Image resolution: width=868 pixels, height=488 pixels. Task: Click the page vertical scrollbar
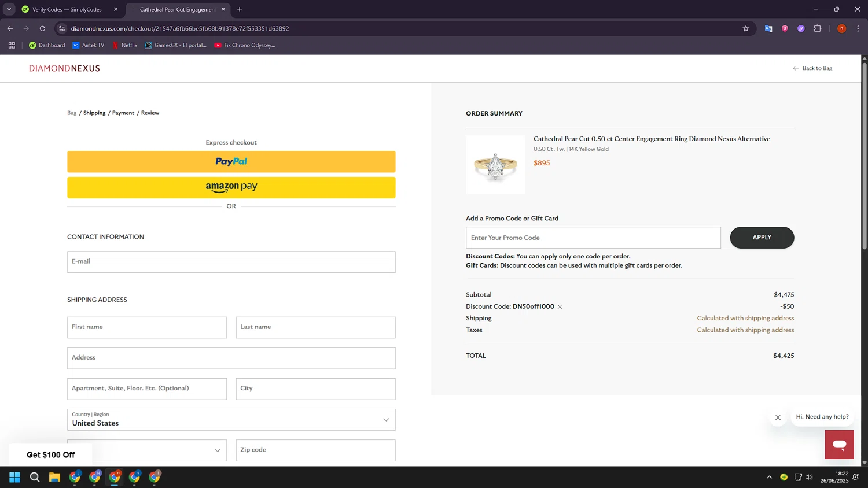tap(865, 156)
